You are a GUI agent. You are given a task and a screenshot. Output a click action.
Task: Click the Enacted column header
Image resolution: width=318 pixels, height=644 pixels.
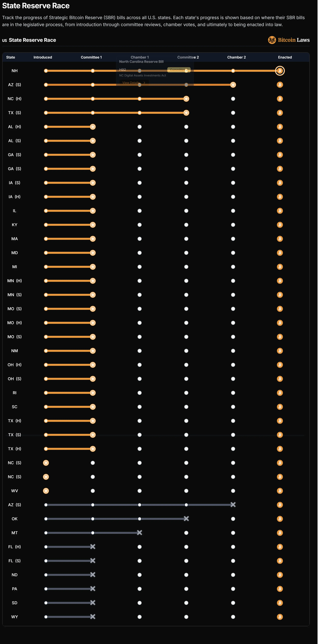point(285,57)
